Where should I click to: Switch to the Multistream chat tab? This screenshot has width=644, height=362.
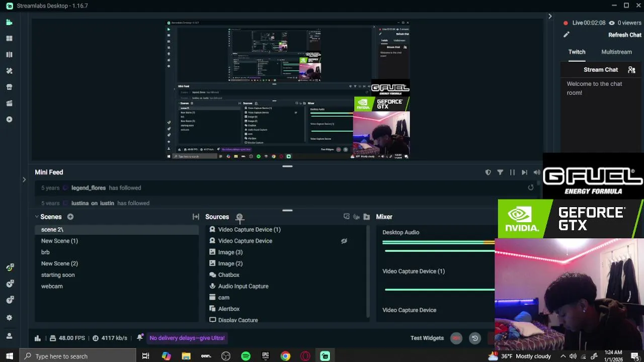(616, 52)
